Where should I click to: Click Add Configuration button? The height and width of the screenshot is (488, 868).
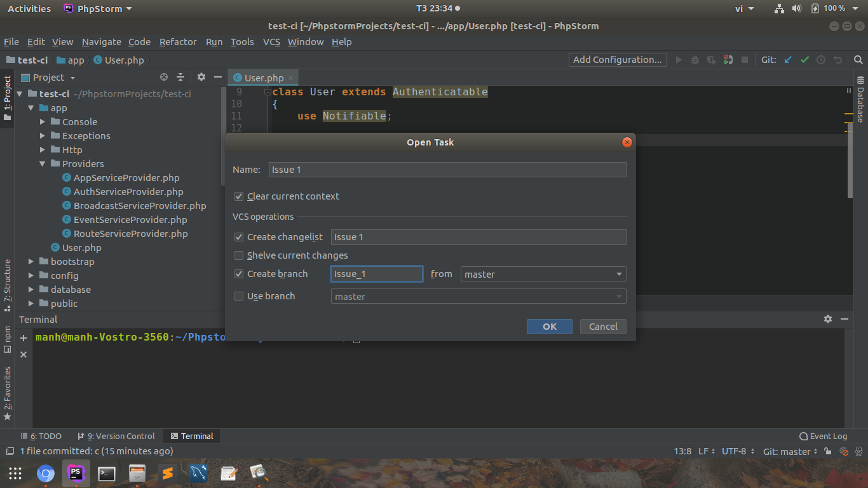[x=618, y=60]
